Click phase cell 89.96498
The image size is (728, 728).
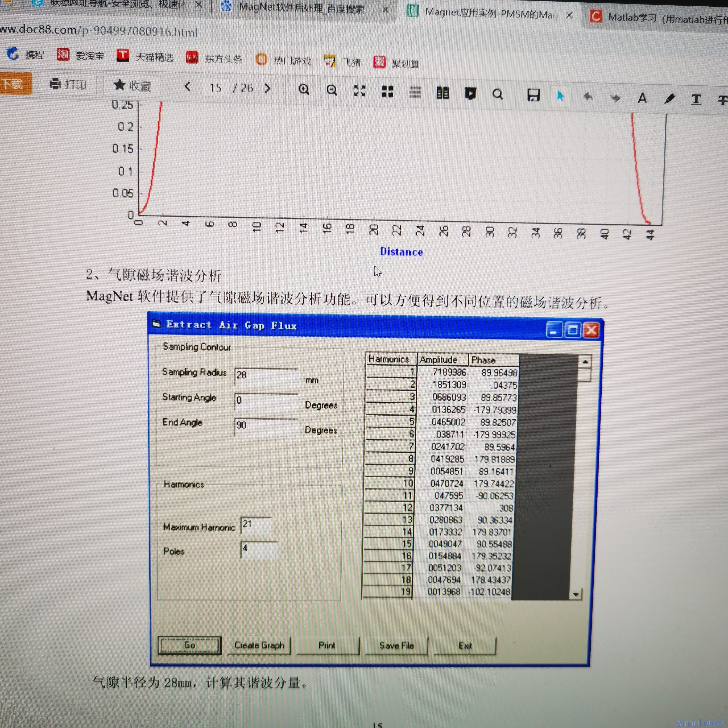tap(494, 373)
